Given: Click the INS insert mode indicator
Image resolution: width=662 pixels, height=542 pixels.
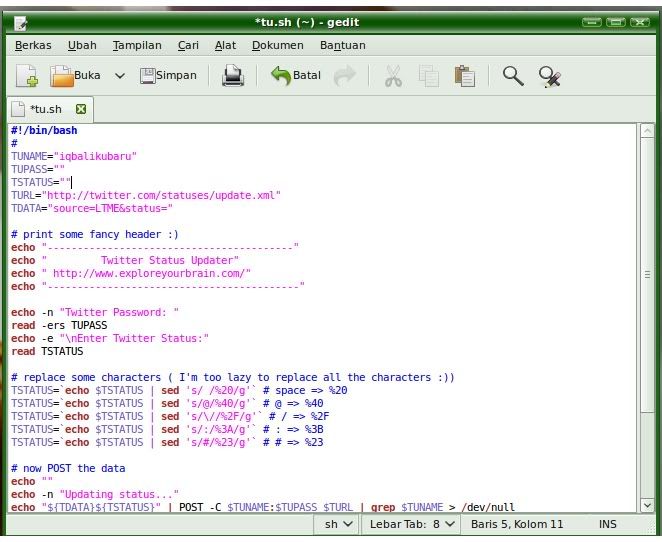Looking at the screenshot, I should 607,524.
